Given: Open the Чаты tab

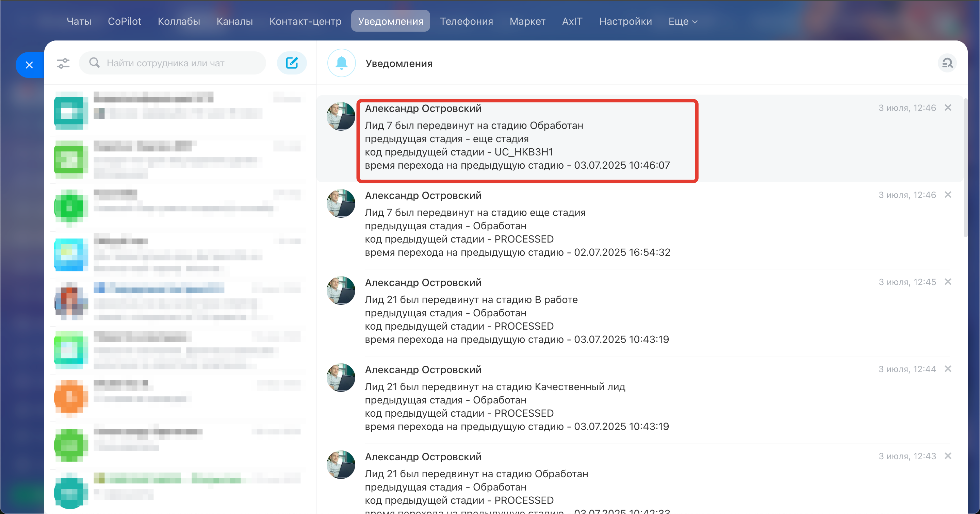Looking at the screenshot, I should click(79, 21).
